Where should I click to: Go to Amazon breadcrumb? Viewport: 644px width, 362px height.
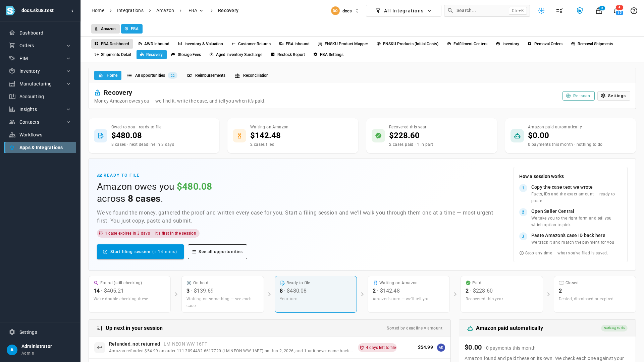pos(165,11)
